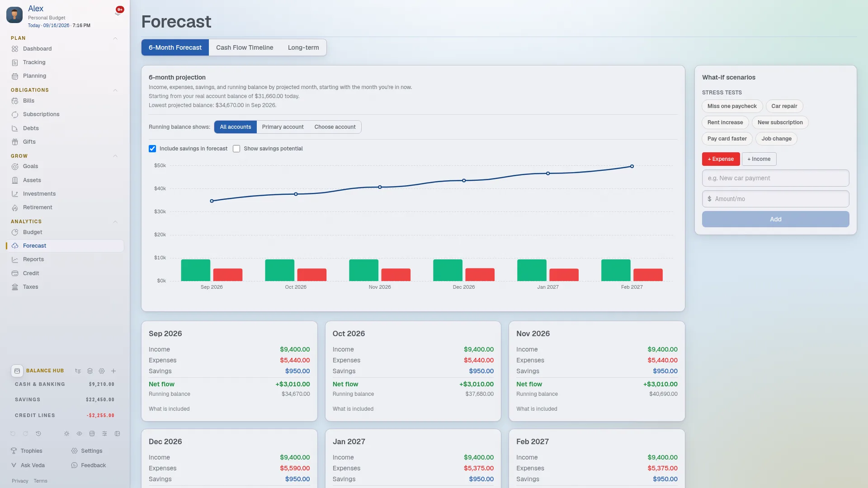The height and width of the screenshot is (488, 868).
Task: Click Sep 2026 green income bar
Action: point(196,270)
